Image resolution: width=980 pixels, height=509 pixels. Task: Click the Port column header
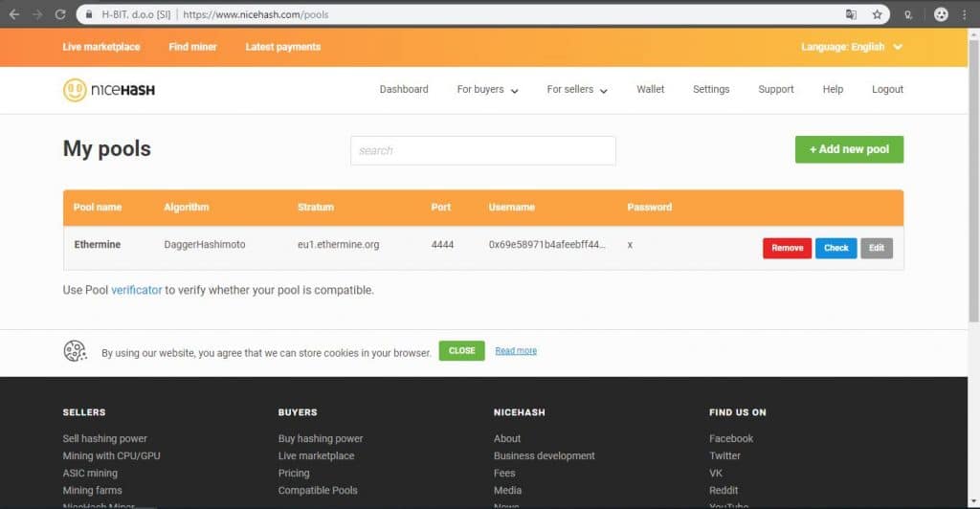[x=440, y=208]
